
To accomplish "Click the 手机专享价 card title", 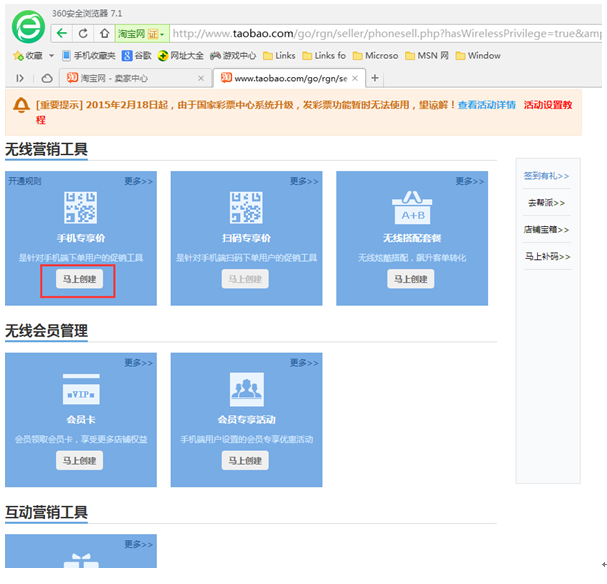I will click(81, 238).
